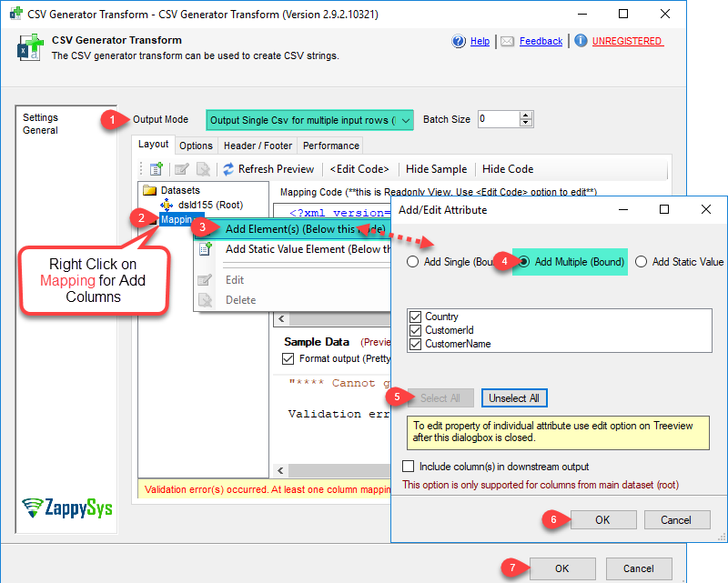Click the Batch Size input field

point(499,119)
